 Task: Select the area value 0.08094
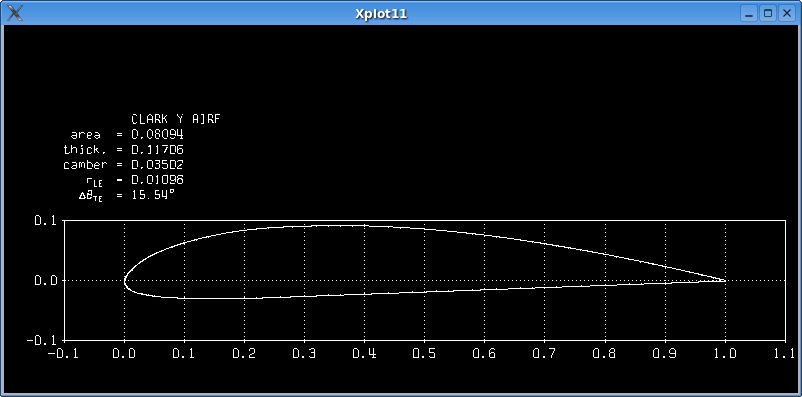158,135
